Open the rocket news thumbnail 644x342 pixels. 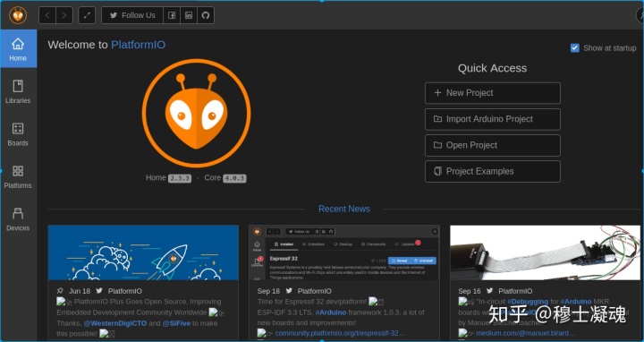143,252
